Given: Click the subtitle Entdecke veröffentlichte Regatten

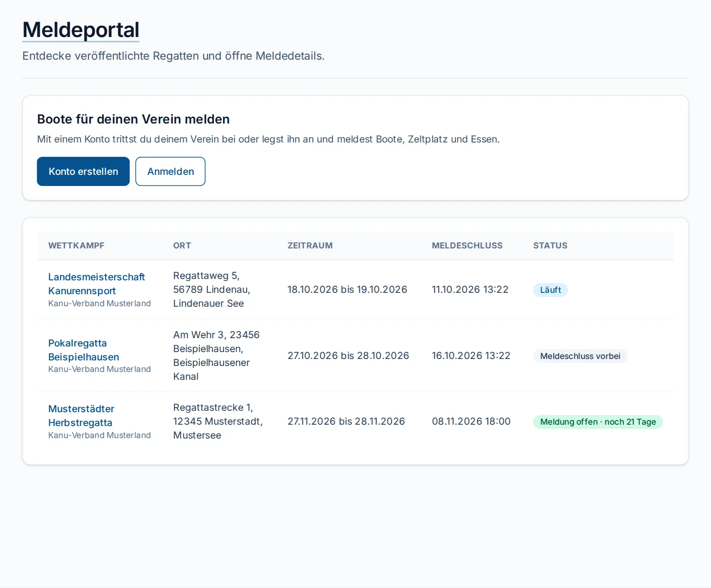Looking at the screenshot, I should pyautogui.click(x=174, y=56).
